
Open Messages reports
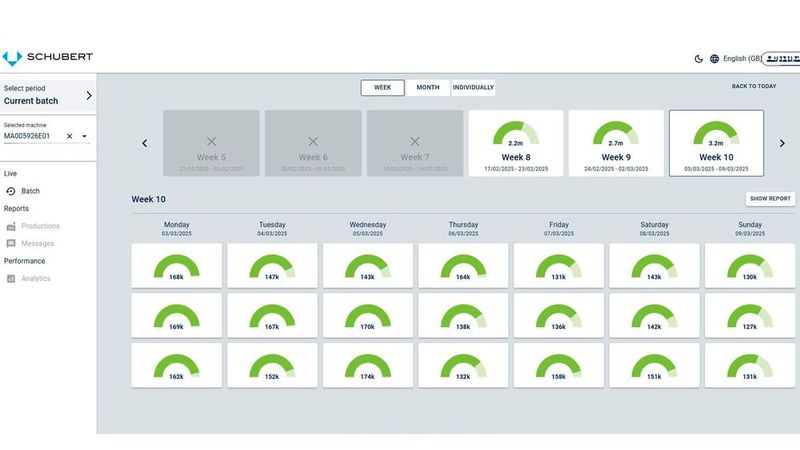click(x=37, y=244)
